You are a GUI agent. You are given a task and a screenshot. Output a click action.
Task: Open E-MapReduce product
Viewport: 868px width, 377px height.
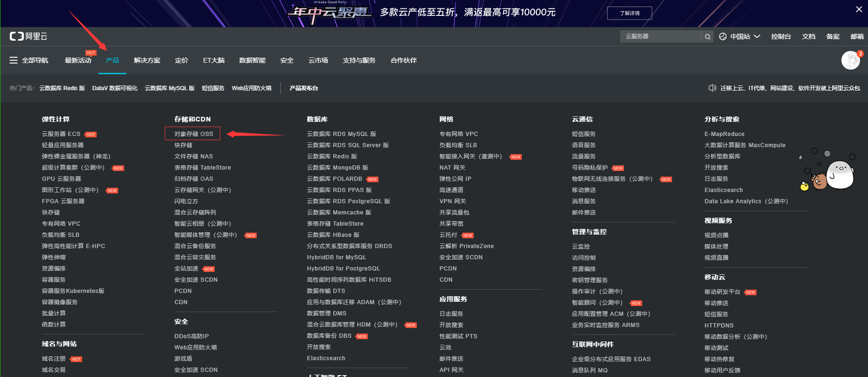pos(725,134)
